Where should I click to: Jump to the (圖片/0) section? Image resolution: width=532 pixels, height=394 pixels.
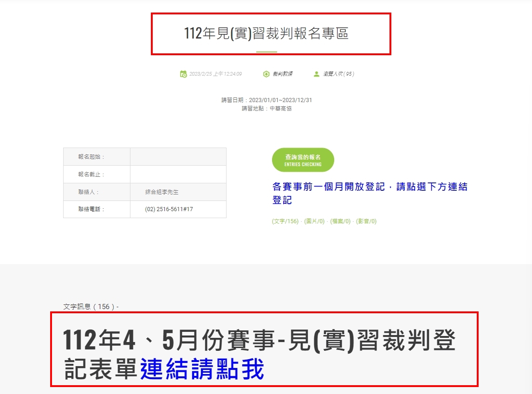315,221
